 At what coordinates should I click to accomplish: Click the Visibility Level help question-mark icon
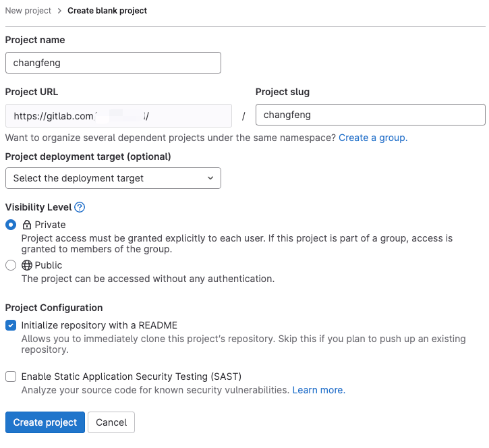pos(80,207)
